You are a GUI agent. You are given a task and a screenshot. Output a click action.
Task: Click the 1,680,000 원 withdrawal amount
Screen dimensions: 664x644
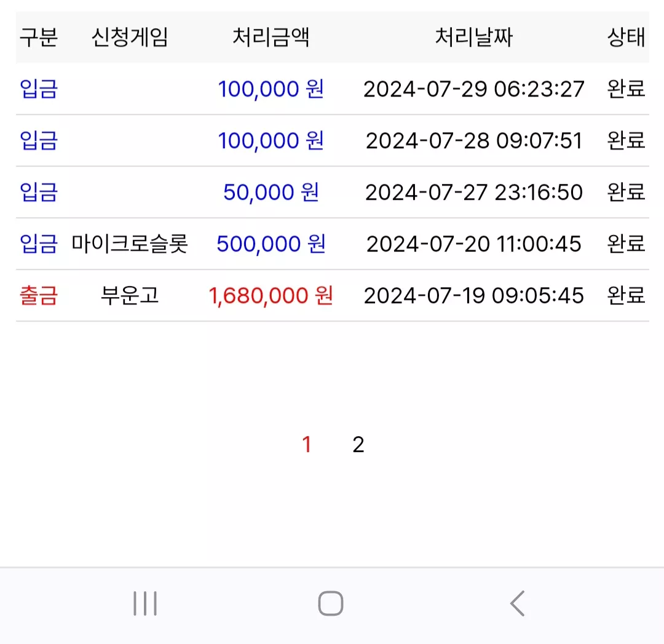click(271, 295)
